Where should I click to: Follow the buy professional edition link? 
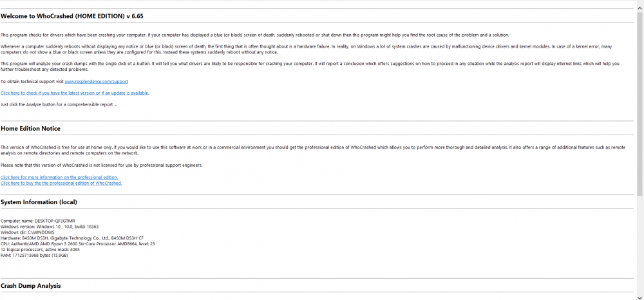point(61,183)
